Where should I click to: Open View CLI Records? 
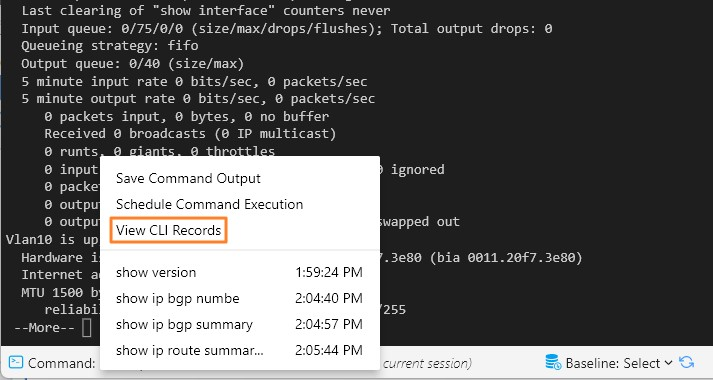tap(169, 230)
